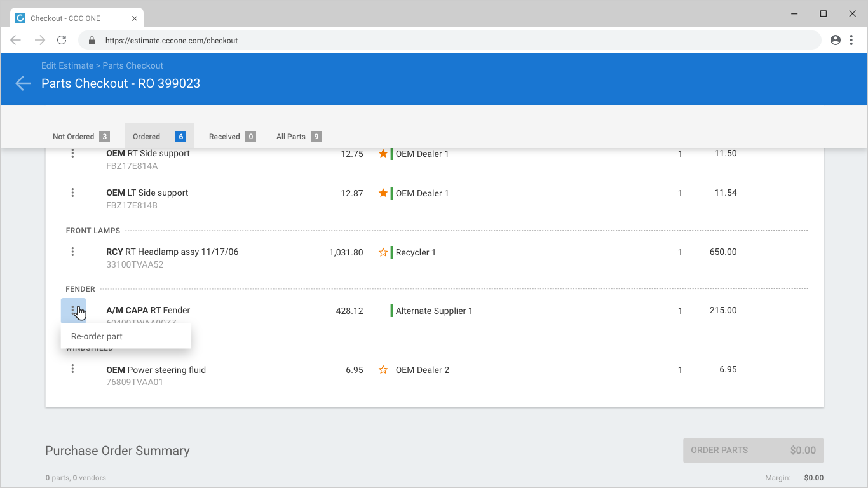Switch to the Not Ordered tab
Image resolution: width=868 pixels, height=488 pixels.
click(x=81, y=136)
